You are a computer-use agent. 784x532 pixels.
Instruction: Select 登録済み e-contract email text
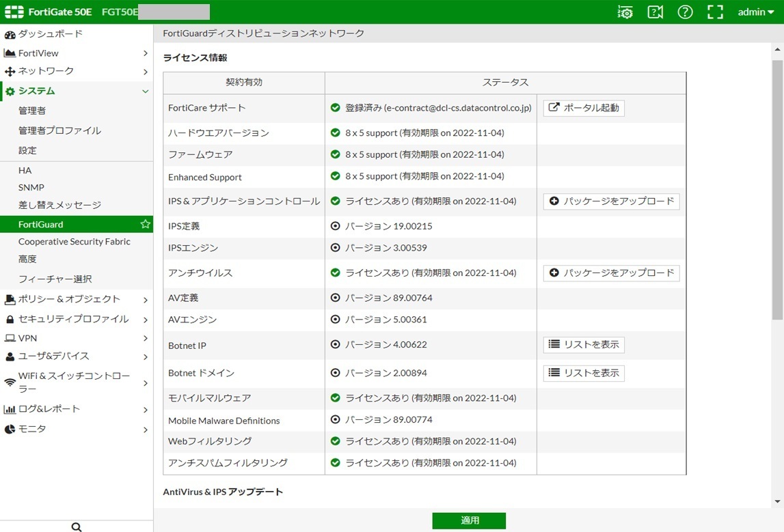438,108
